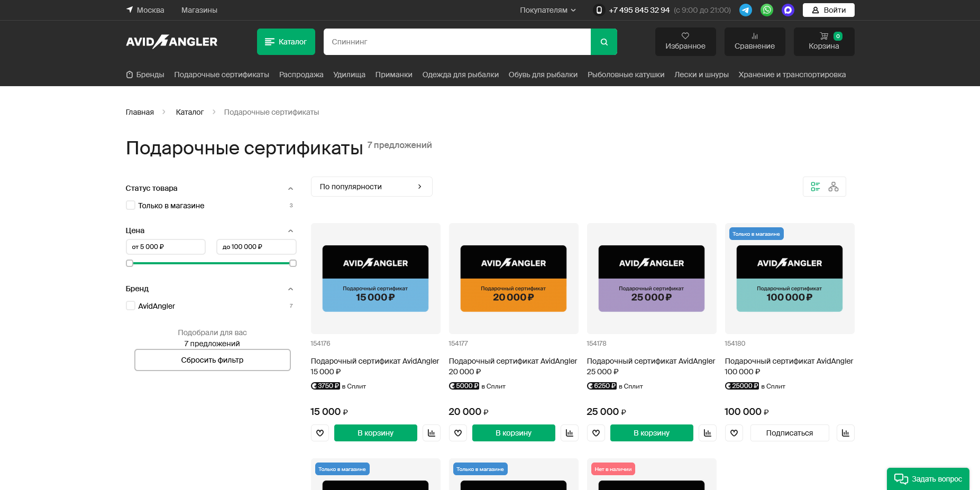Image resolution: width=980 pixels, height=490 pixels.
Task: Open Сравнение comparison in header
Action: [755, 42]
